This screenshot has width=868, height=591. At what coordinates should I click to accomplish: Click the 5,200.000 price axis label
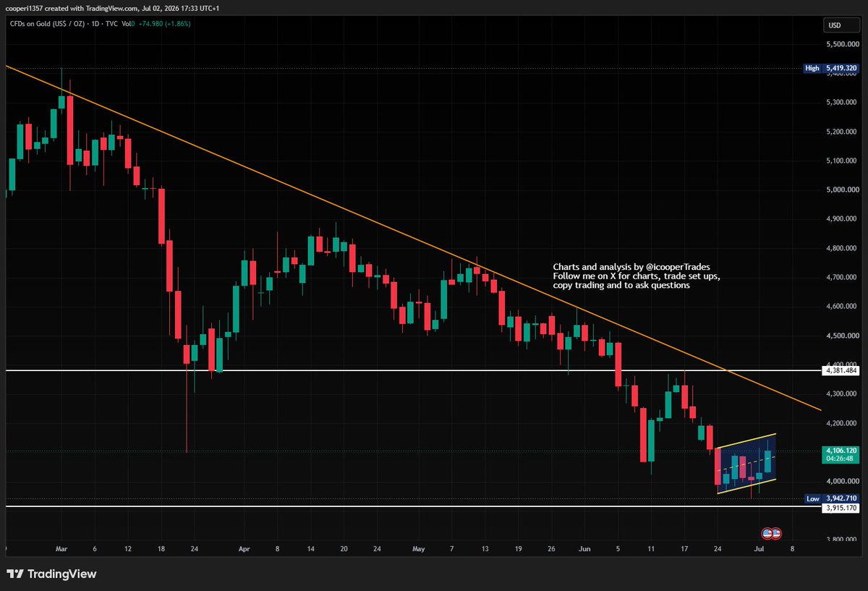(x=841, y=132)
